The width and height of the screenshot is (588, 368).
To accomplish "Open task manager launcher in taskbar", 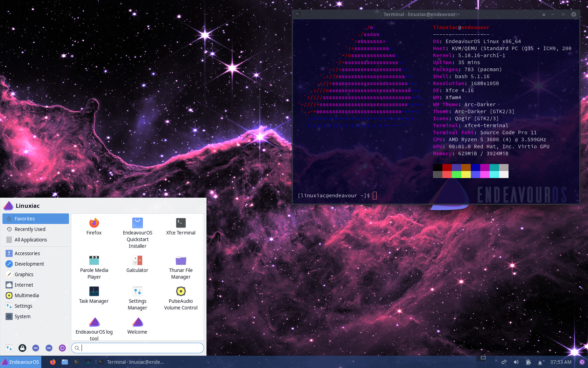I will (x=89, y=362).
